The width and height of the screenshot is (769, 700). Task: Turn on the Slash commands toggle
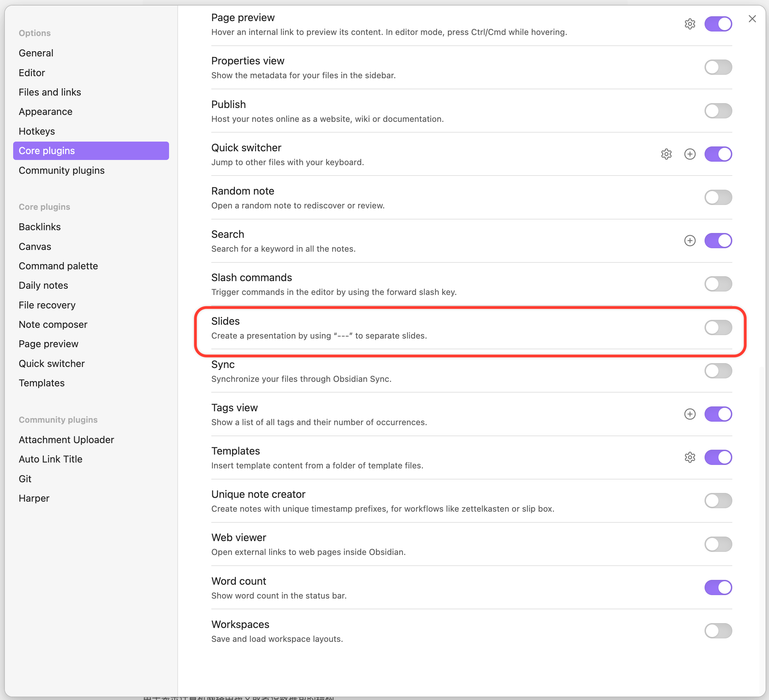(x=718, y=284)
